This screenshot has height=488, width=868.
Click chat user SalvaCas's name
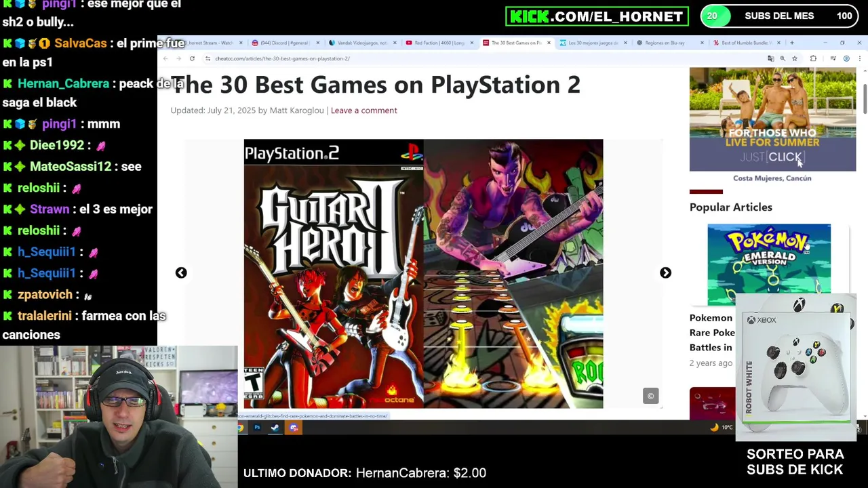pos(80,43)
